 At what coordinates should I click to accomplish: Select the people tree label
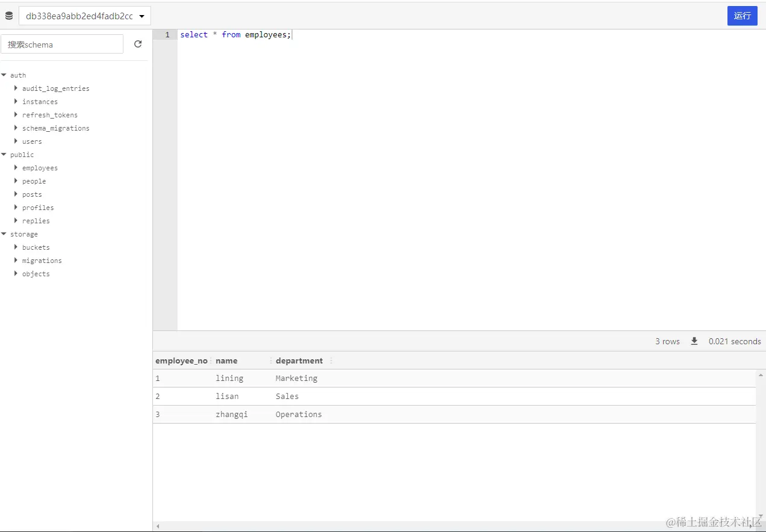pos(34,181)
